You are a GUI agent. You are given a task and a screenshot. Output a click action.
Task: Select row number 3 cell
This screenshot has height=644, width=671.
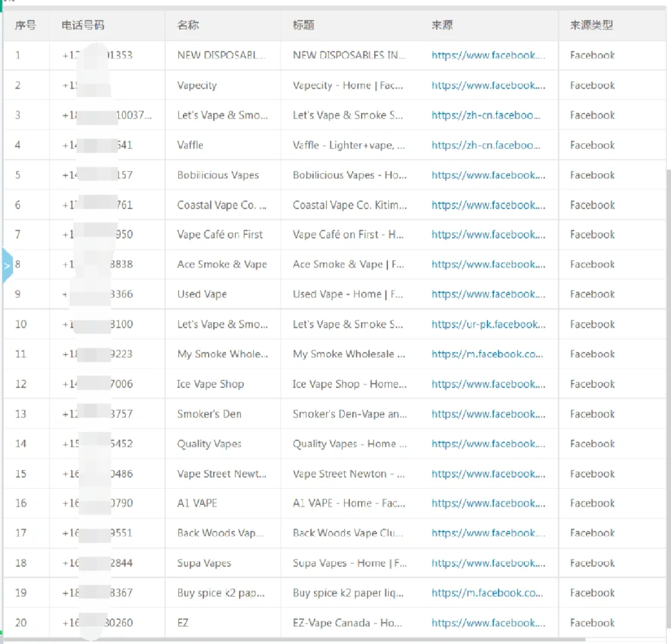coord(17,115)
